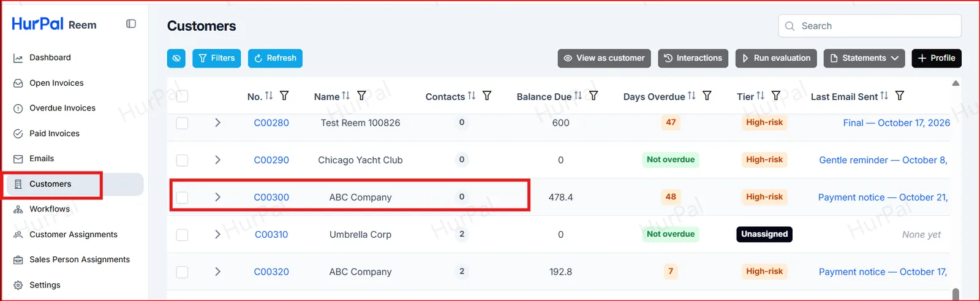Screen dimensions: 980x301
Task: Click the Chicago Yacht Club name
Action: tap(360, 160)
